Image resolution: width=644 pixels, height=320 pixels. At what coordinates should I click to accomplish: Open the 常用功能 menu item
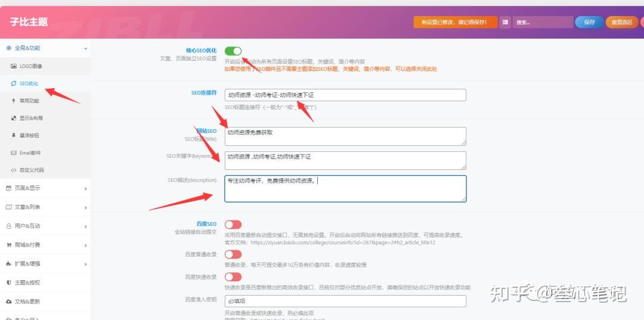[45, 101]
